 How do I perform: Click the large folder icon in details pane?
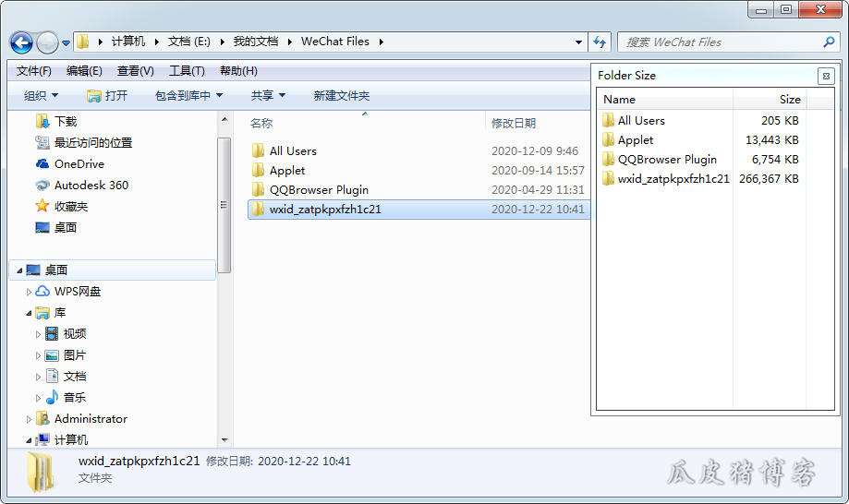[42, 472]
